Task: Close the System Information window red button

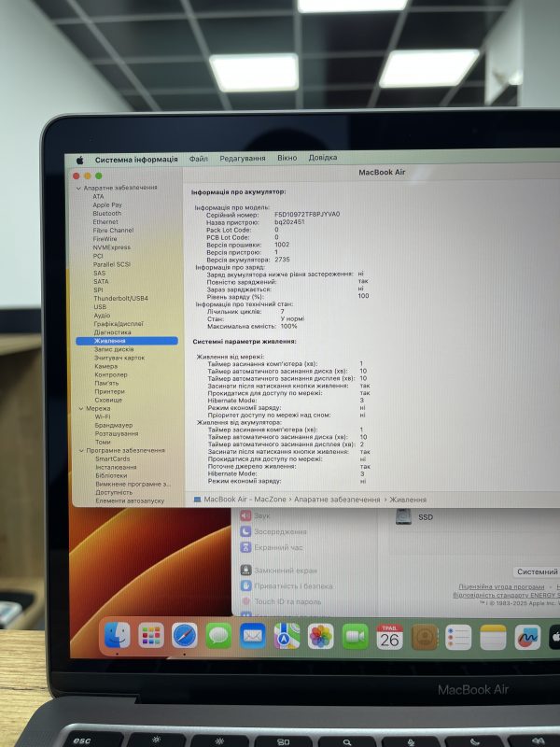Action: [77, 176]
